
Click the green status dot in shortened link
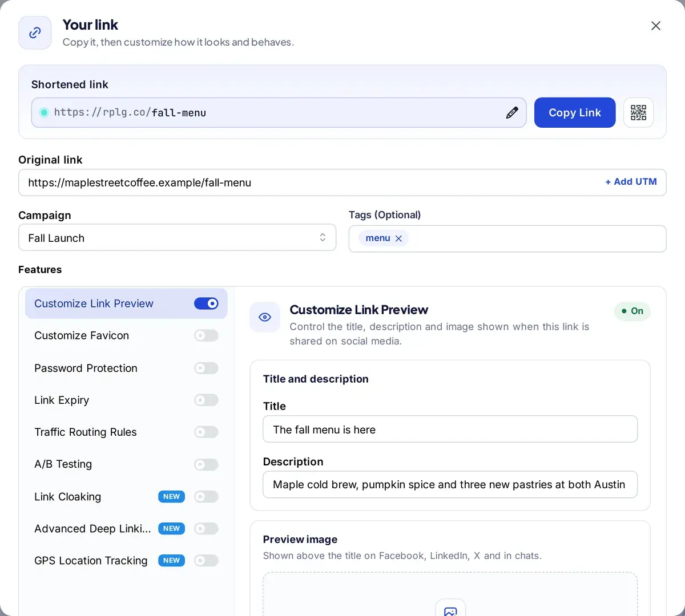pos(44,112)
